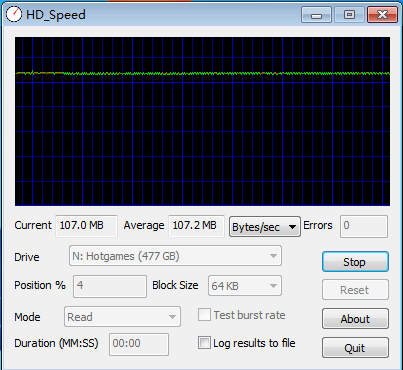Minimize the HD_Speed window
The height and width of the screenshot is (370, 403).
coord(316,15)
